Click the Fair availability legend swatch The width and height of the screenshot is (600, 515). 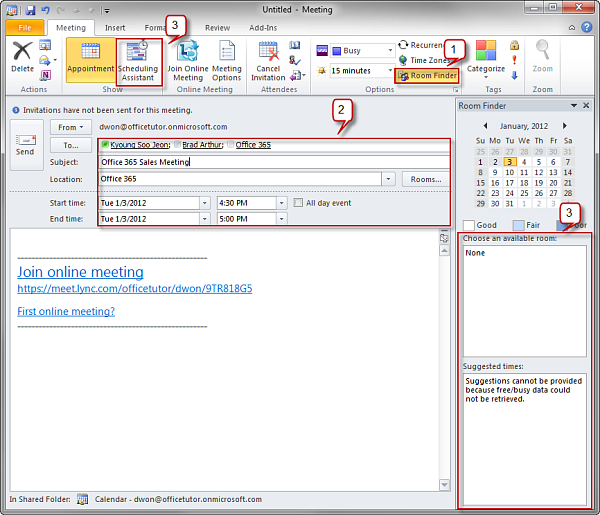518,225
